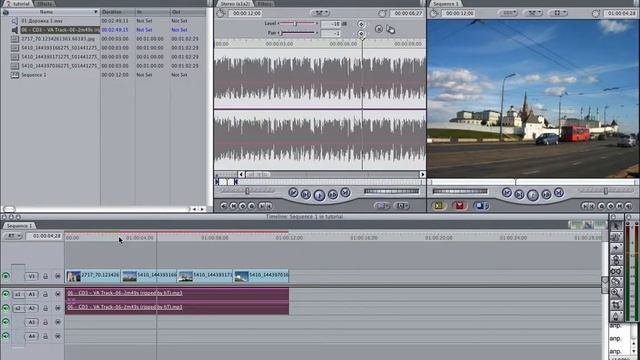Image resolution: width=640 pixels, height=360 pixels.
Task: Open the Viewer recent clips pop-up
Action: coord(382,206)
